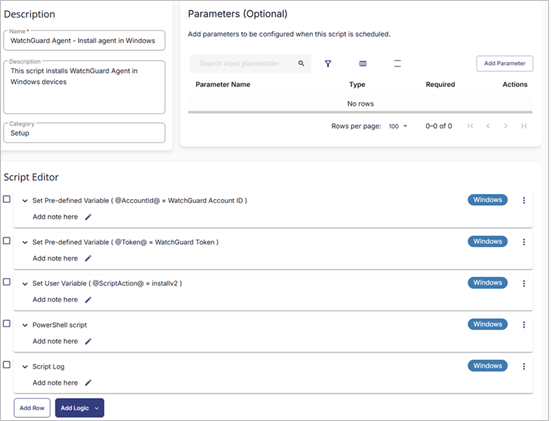The height and width of the screenshot is (421, 551).
Task: Click Windows tag on Script Log row
Action: 487,366
